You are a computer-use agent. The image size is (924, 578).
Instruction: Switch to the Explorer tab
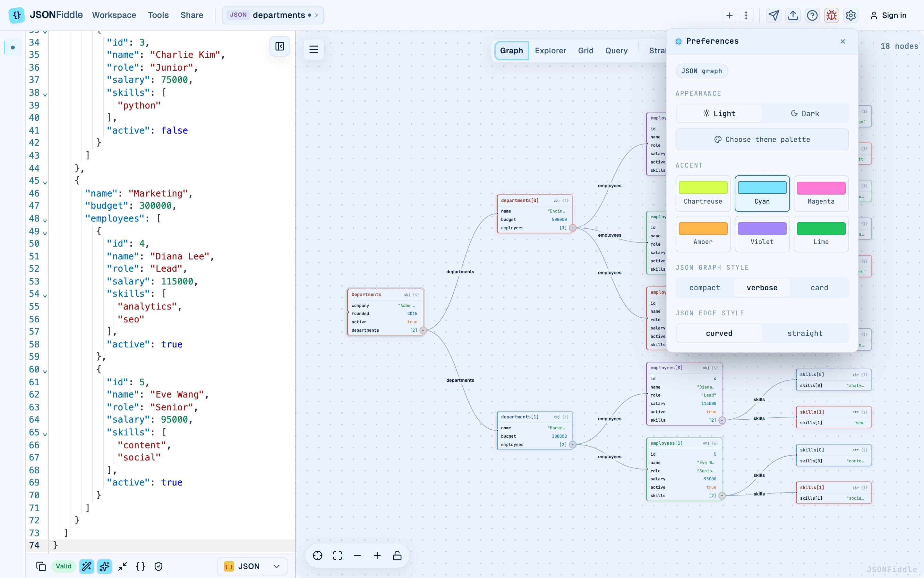[550, 50]
